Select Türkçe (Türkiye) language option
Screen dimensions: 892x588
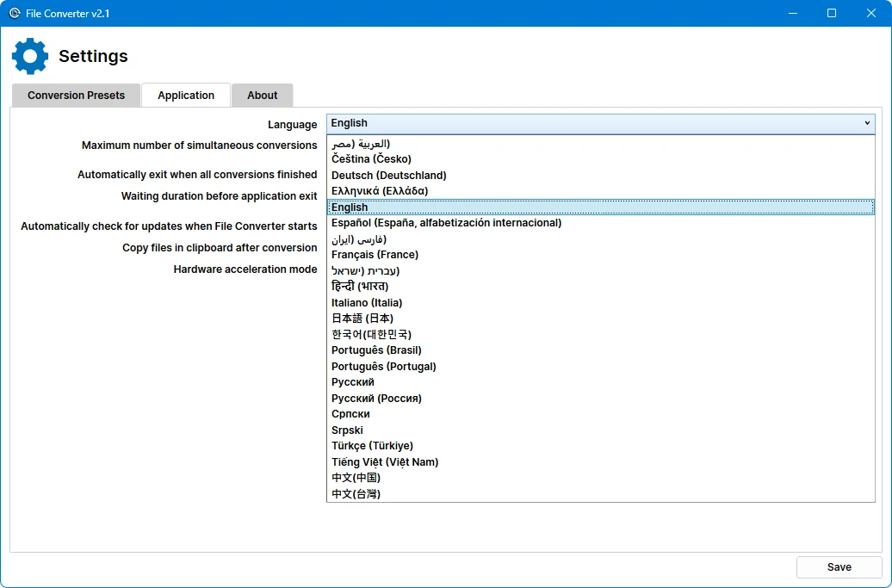click(x=372, y=446)
